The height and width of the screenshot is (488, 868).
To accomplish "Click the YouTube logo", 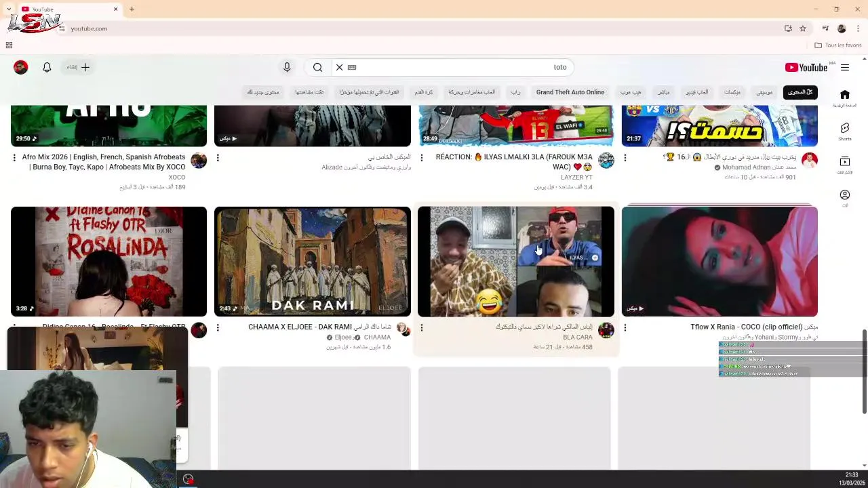I will 806,67.
